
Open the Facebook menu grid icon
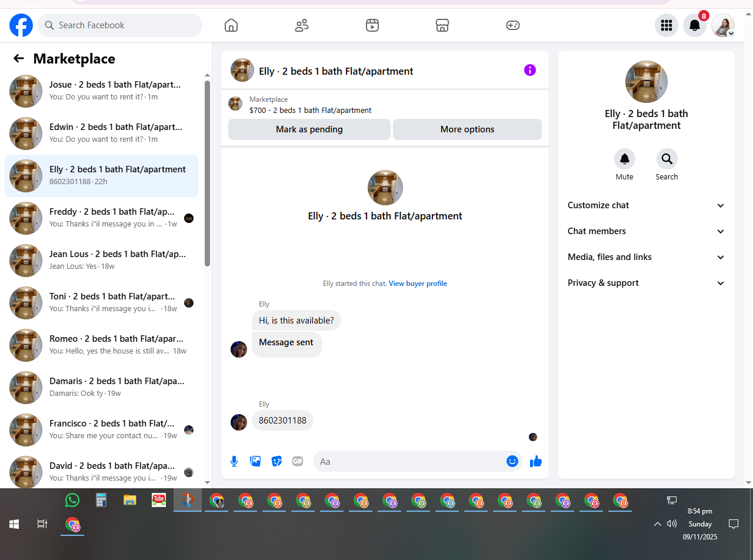pyautogui.click(x=667, y=25)
